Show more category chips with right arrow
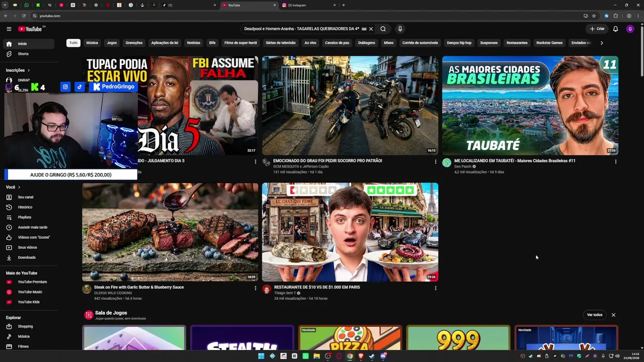This screenshot has width=644, height=362. point(601,43)
